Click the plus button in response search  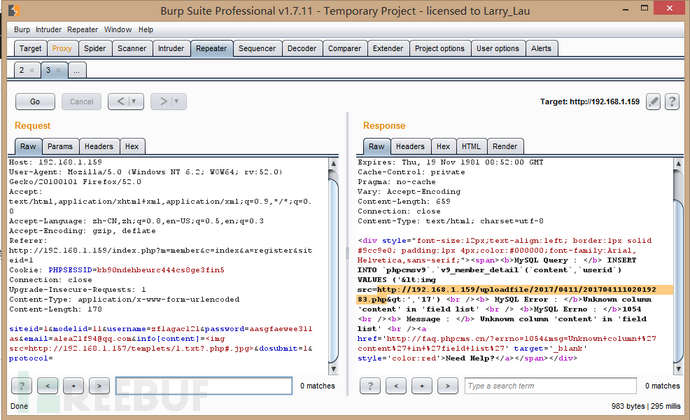[422, 386]
